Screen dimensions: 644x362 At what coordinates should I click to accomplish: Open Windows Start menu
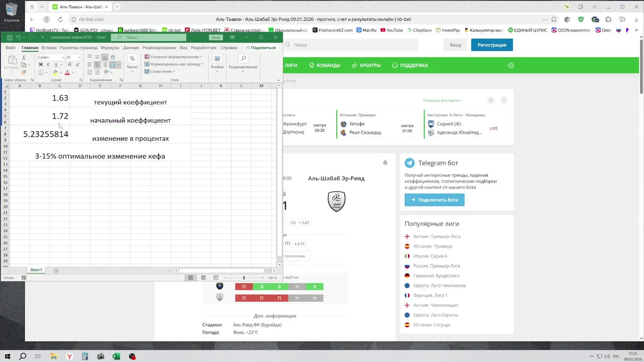(8, 356)
